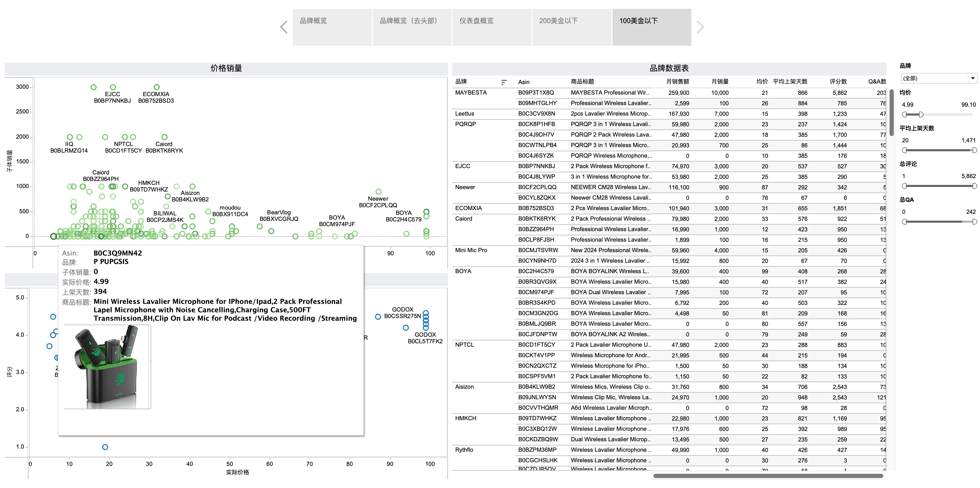Click the 价格销量 chart title

[226, 68]
